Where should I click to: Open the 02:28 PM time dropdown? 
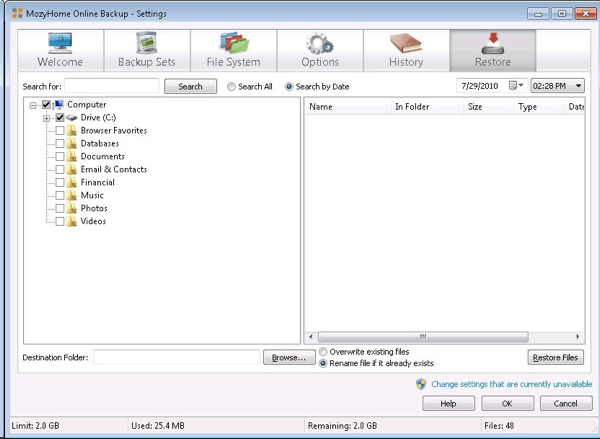click(x=579, y=86)
